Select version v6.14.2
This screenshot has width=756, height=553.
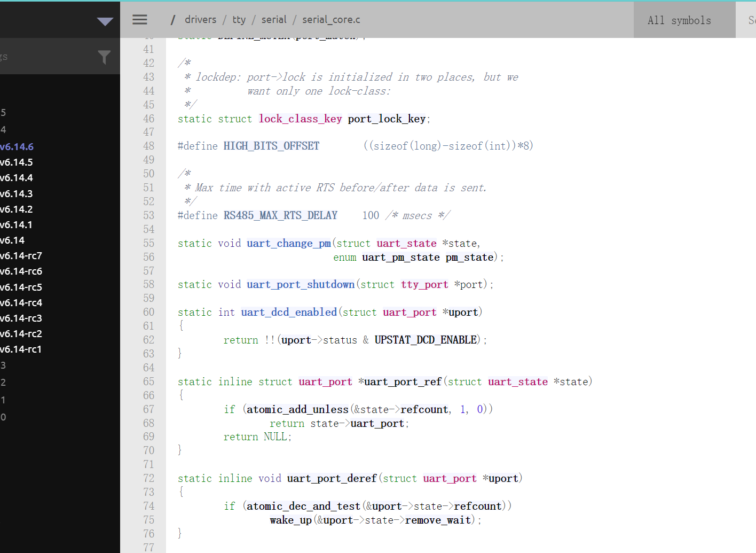click(x=17, y=209)
